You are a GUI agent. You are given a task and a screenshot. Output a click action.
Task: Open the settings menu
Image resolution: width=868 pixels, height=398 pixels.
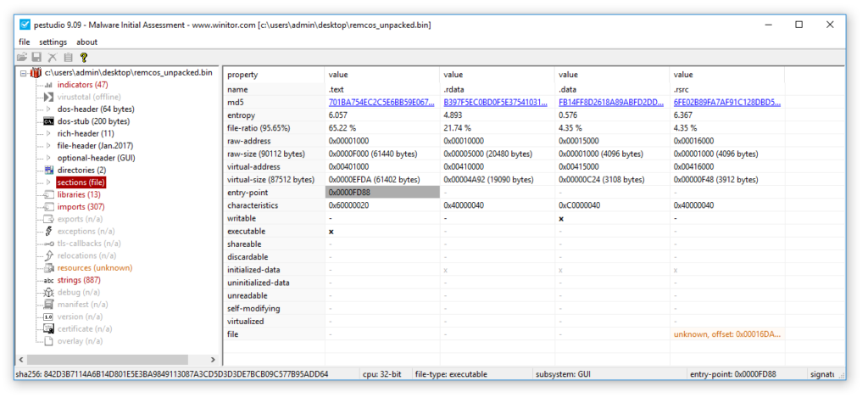(53, 42)
